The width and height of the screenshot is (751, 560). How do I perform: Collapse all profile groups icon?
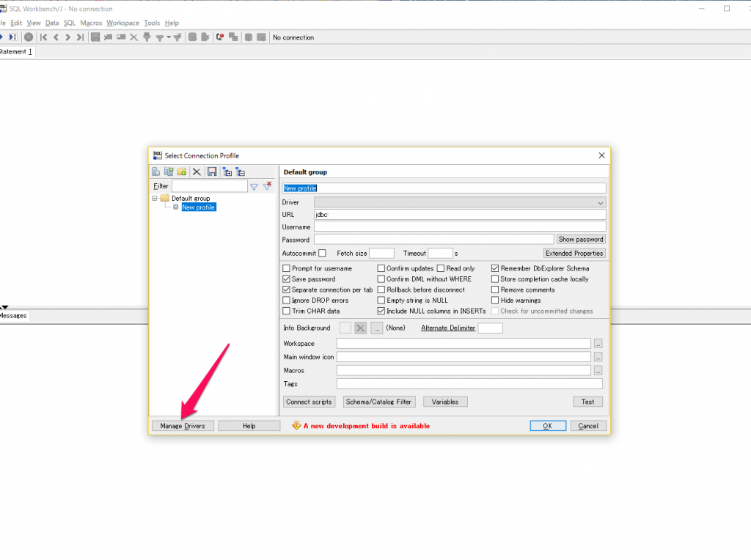[241, 172]
